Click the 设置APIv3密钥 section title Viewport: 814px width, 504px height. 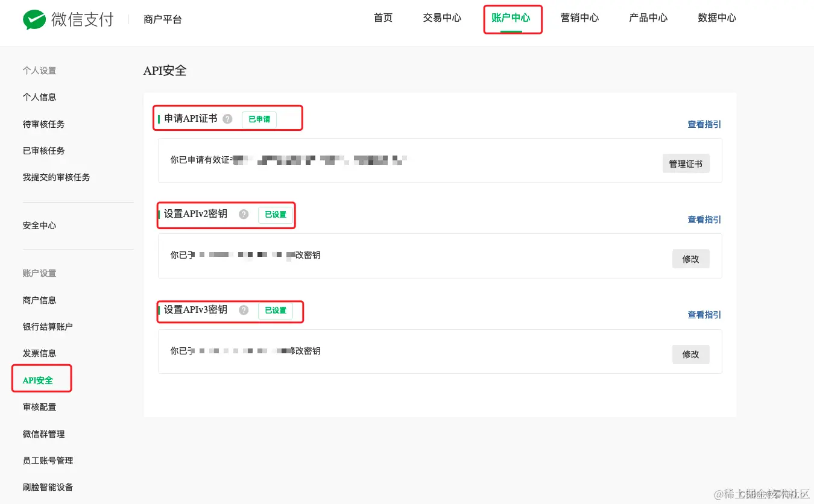[x=195, y=310]
